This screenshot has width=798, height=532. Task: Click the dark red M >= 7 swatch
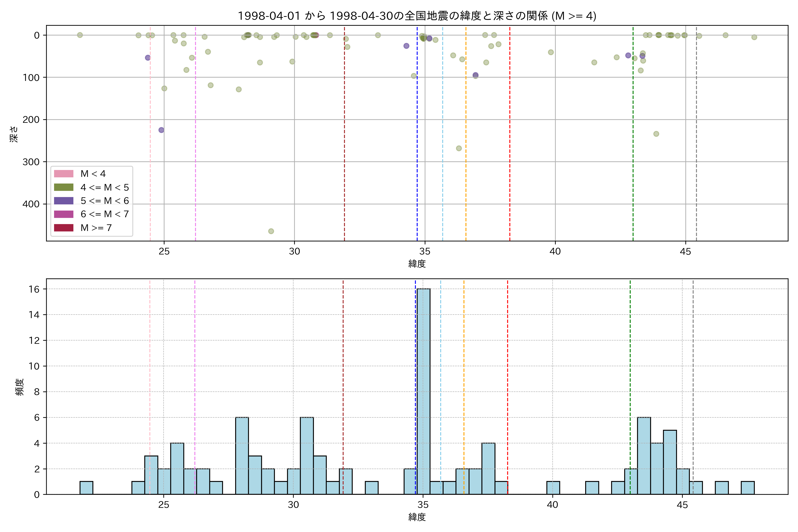coord(63,228)
